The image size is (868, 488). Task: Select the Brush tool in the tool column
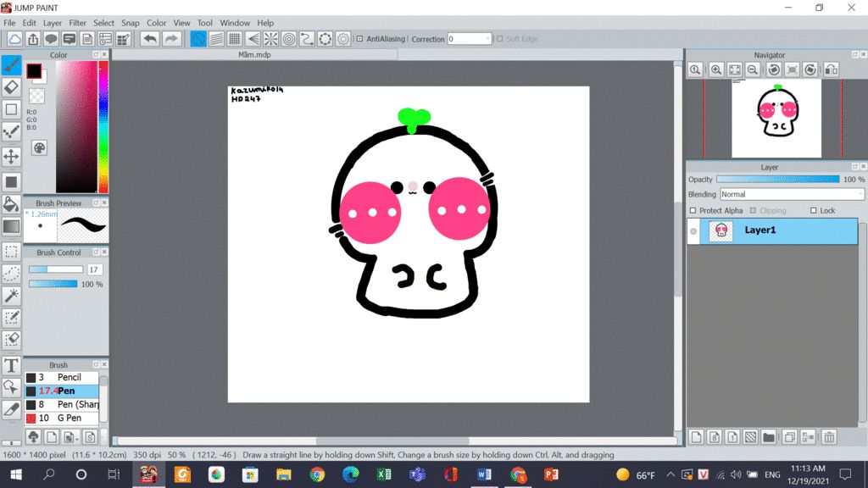(x=11, y=64)
